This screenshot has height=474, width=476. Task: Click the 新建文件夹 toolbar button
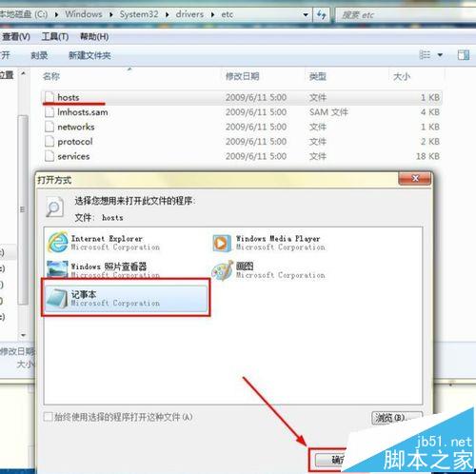(89, 55)
